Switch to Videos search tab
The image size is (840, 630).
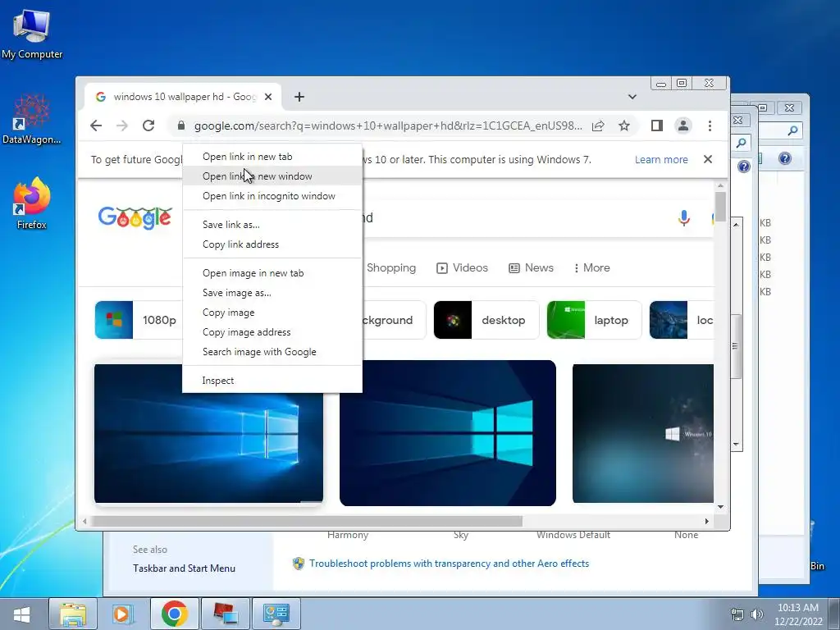coord(462,268)
